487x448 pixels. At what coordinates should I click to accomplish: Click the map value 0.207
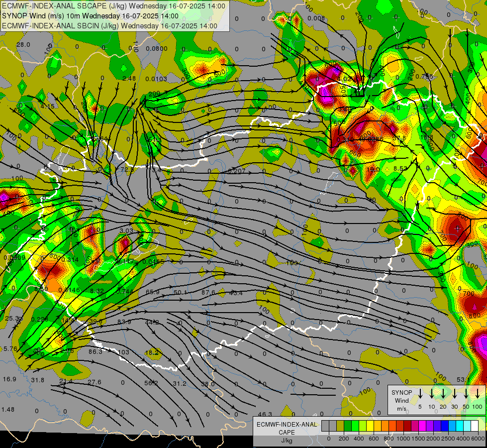coord(237,171)
